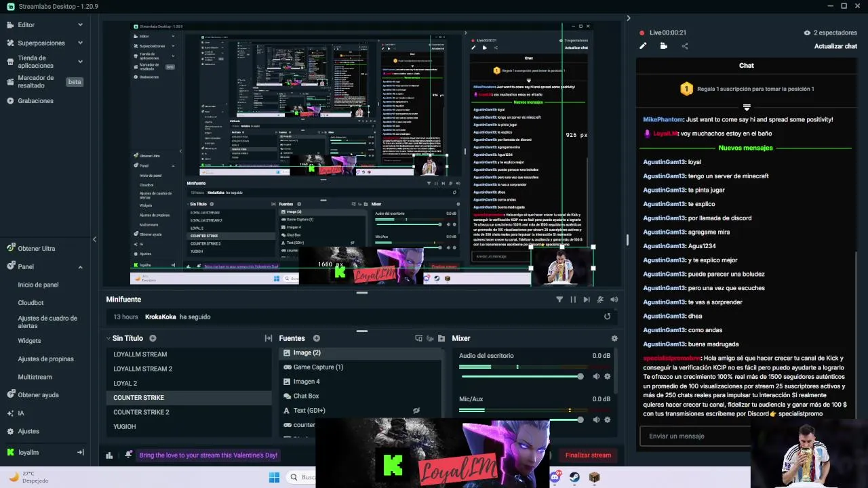Click the loyallm Kick account
The image size is (868, 488).
pos(28,452)
